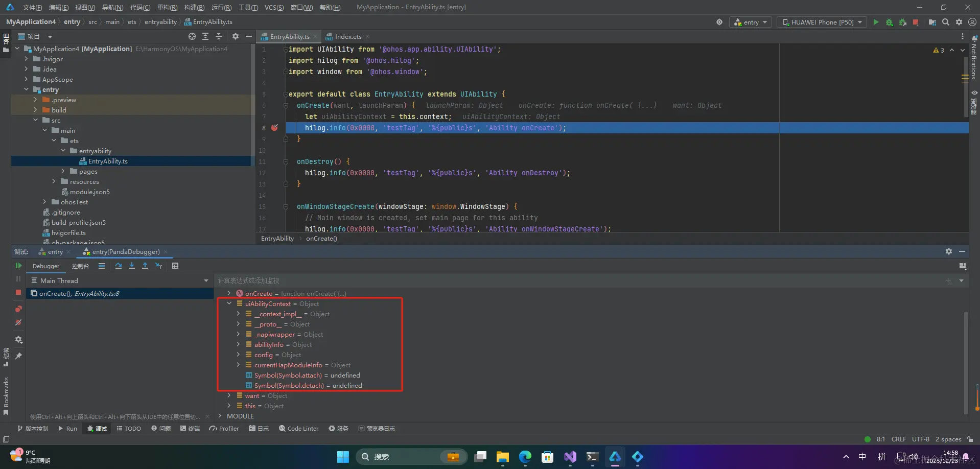Click the Run entry green arrow
Viewport: 980px width, 469px height.
[x=876, y=22]
